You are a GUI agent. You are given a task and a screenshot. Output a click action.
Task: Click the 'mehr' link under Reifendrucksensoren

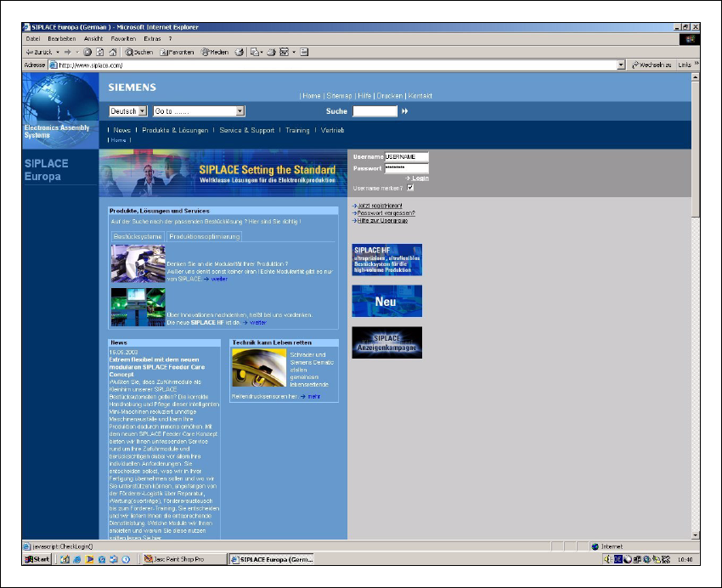(x=314, y=397)
